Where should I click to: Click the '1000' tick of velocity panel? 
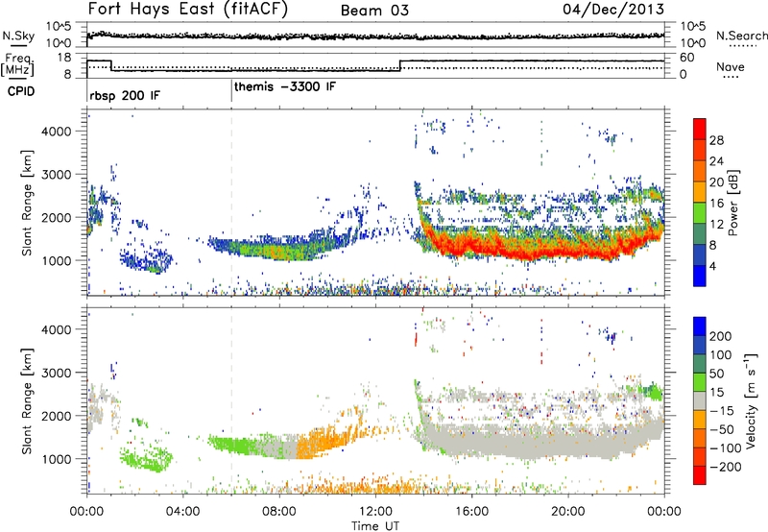point(57,459)
